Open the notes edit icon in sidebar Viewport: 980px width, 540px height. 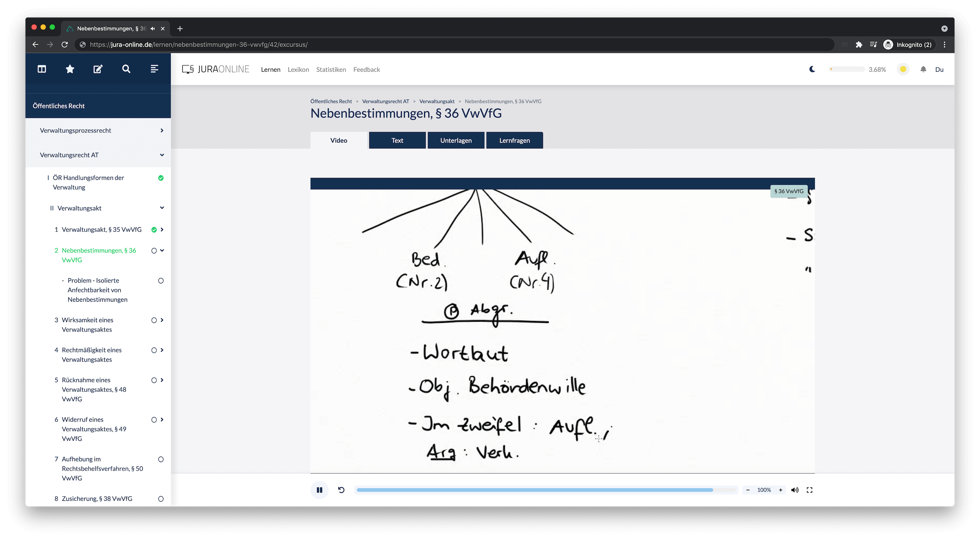(98, 69)
